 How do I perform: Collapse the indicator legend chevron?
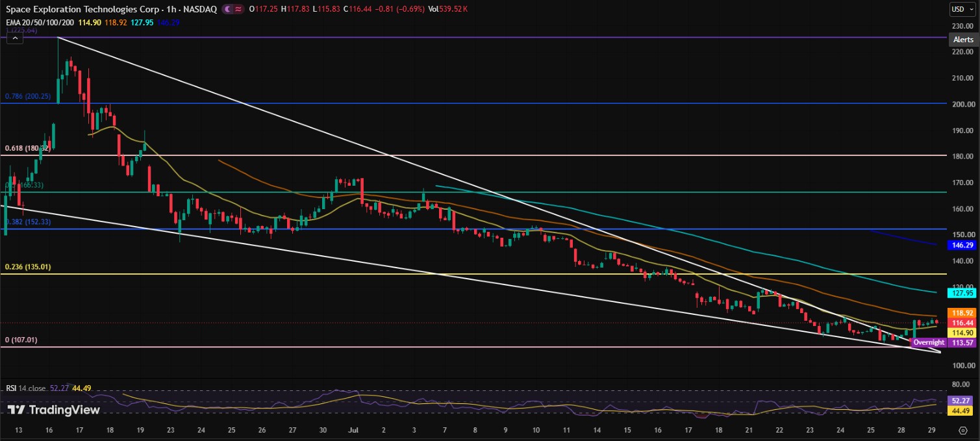click(14, 38)
